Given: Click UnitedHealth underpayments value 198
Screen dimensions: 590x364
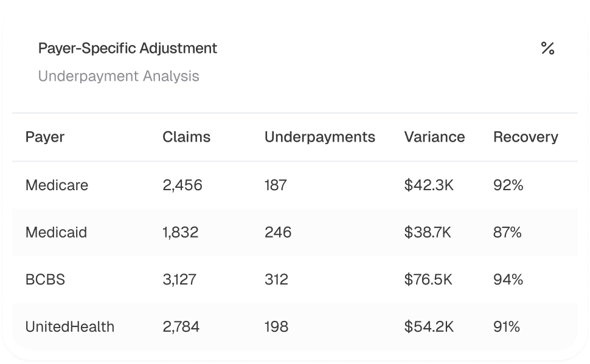Looking at the screenshot, I should tap(276, 327).
